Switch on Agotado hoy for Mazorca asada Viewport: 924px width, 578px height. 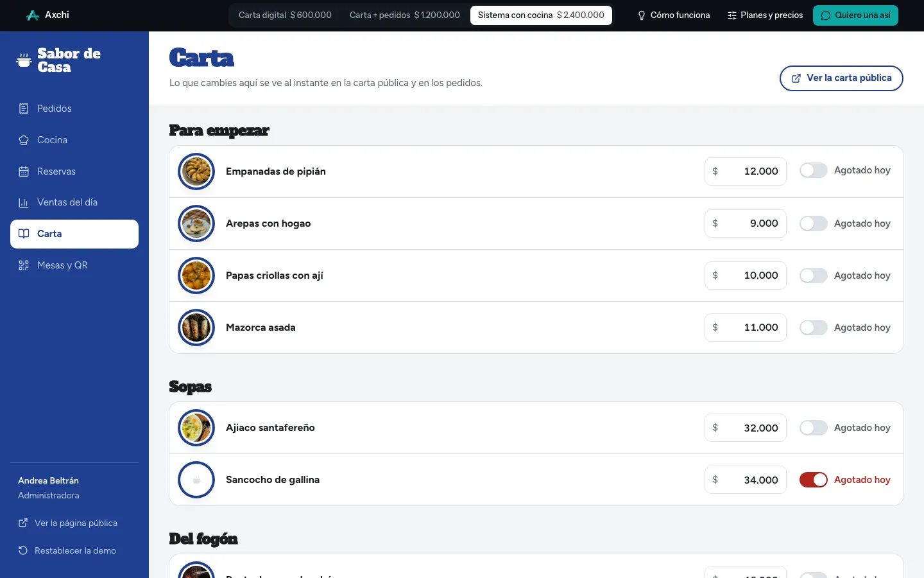click(814, 328)
